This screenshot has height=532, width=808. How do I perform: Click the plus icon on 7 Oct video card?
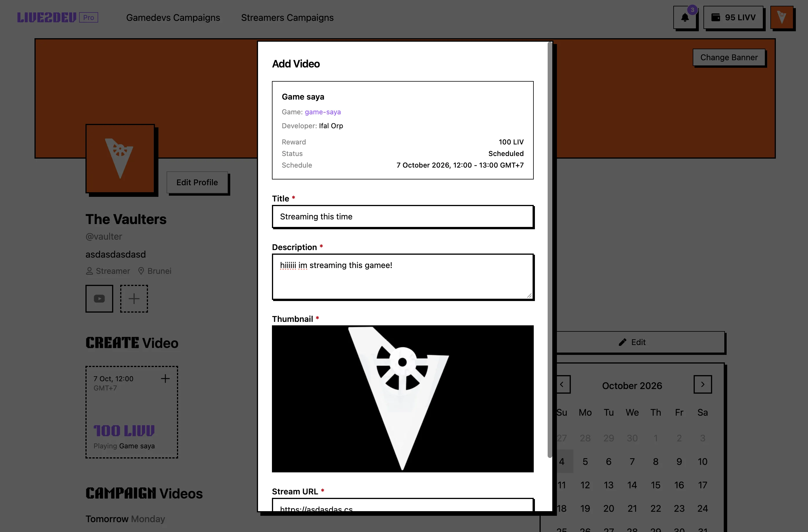pos(165,379)
